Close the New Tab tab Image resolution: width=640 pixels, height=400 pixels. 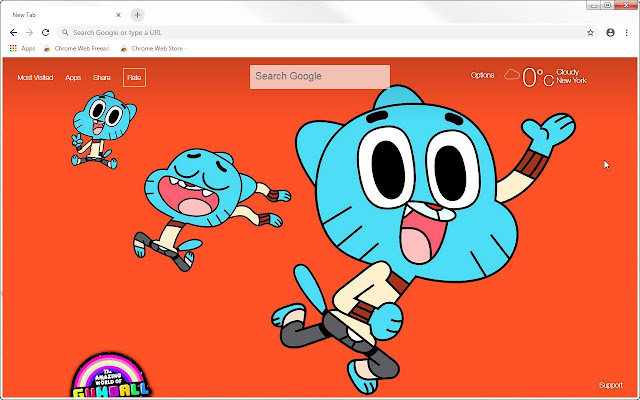tap(118, 15)
